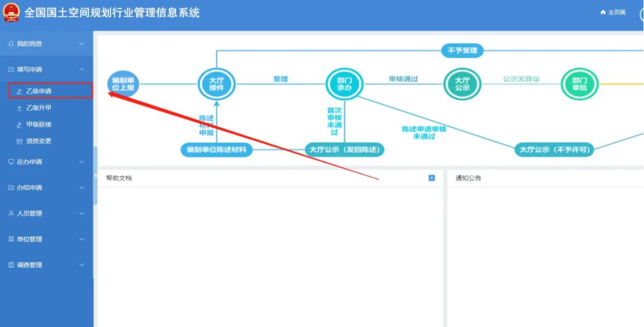Collapse 填写申请 using its up chevron
This screenshot has width=644, height=327.
click(82, 69)
